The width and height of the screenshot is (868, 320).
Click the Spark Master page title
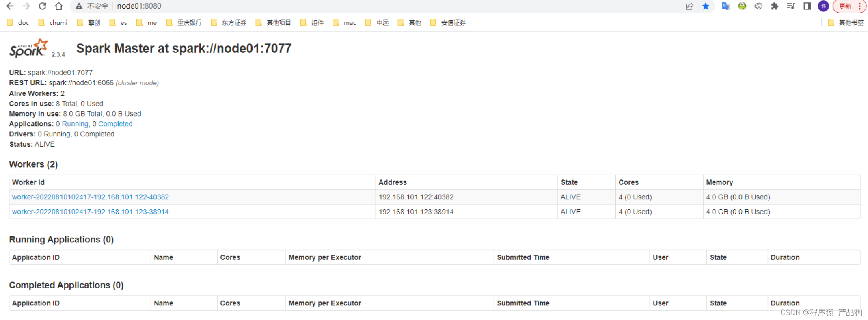184,48
